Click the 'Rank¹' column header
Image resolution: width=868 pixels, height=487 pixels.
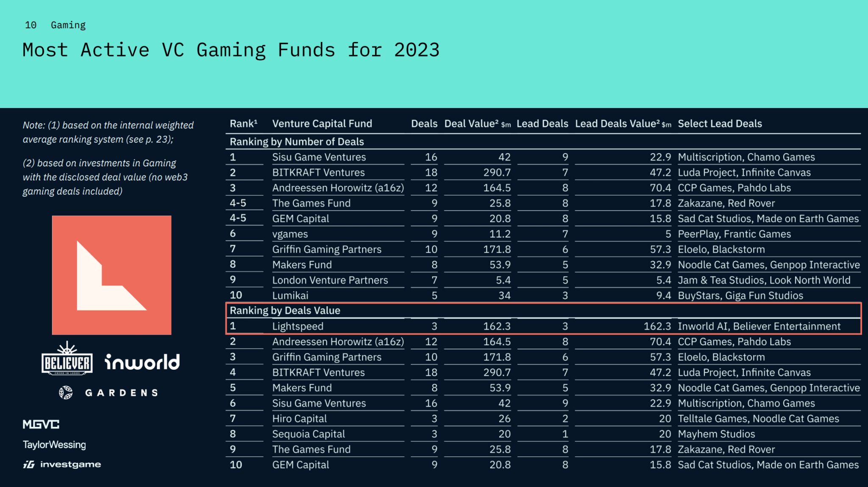(244, 124)
